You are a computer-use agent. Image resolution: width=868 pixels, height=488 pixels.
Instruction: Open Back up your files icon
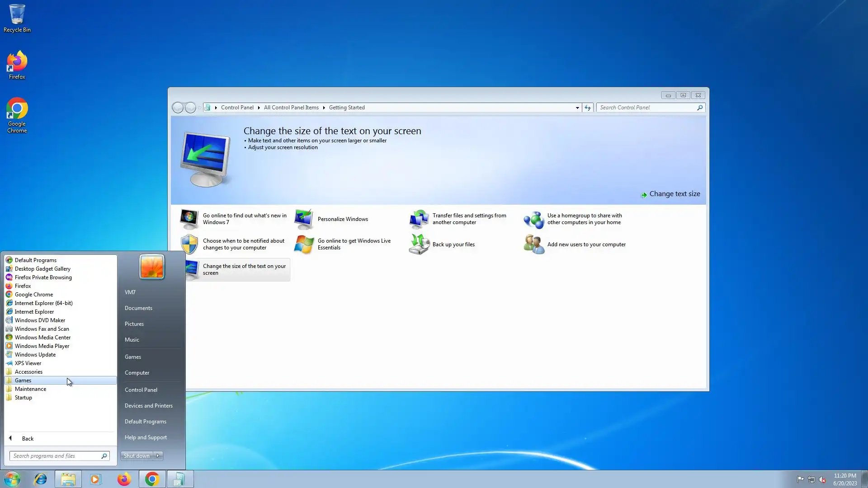tap(419, 244)
